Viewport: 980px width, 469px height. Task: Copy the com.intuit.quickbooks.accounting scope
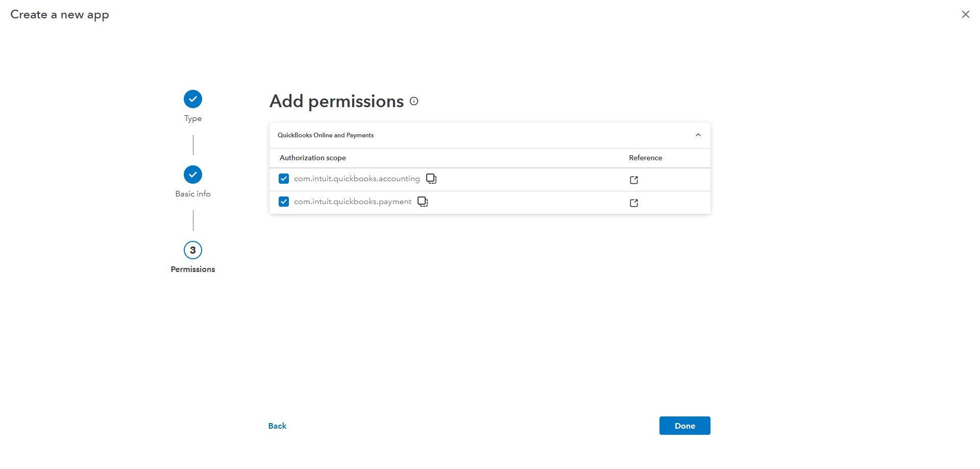click(x=431, y=179)
